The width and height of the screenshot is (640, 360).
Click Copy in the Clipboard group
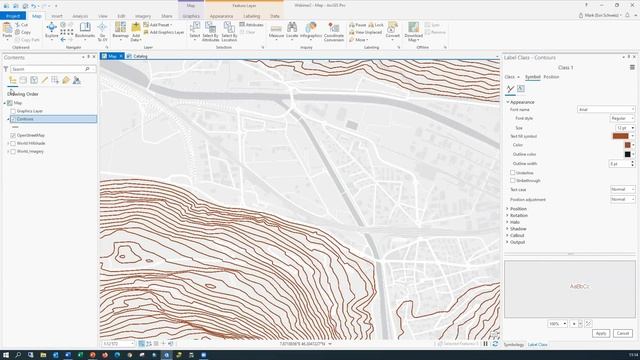(23, 32)
